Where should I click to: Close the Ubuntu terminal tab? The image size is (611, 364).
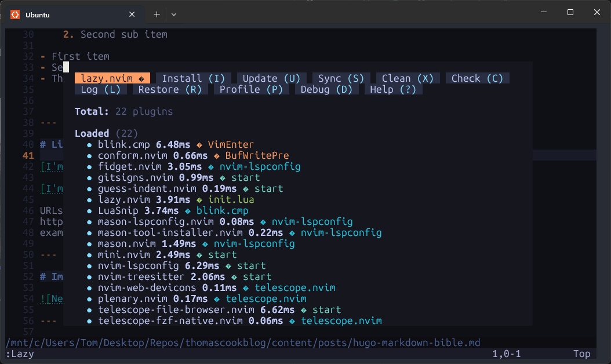[x=132, y=14]
